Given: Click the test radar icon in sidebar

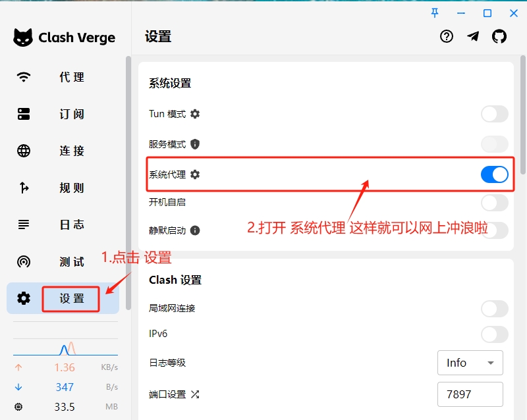Looking at the screenshot, I should click(x=24, y=261).
